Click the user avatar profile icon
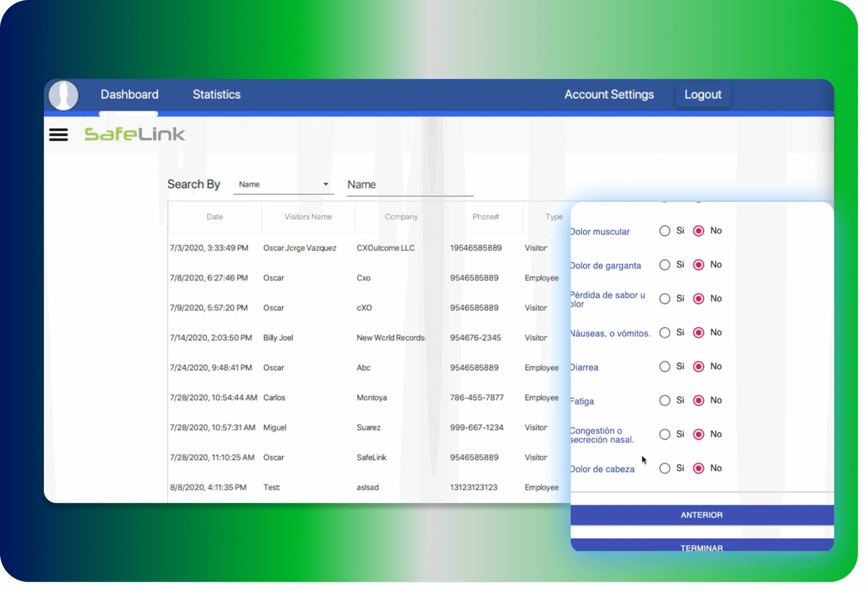 (x=63, y=96)
